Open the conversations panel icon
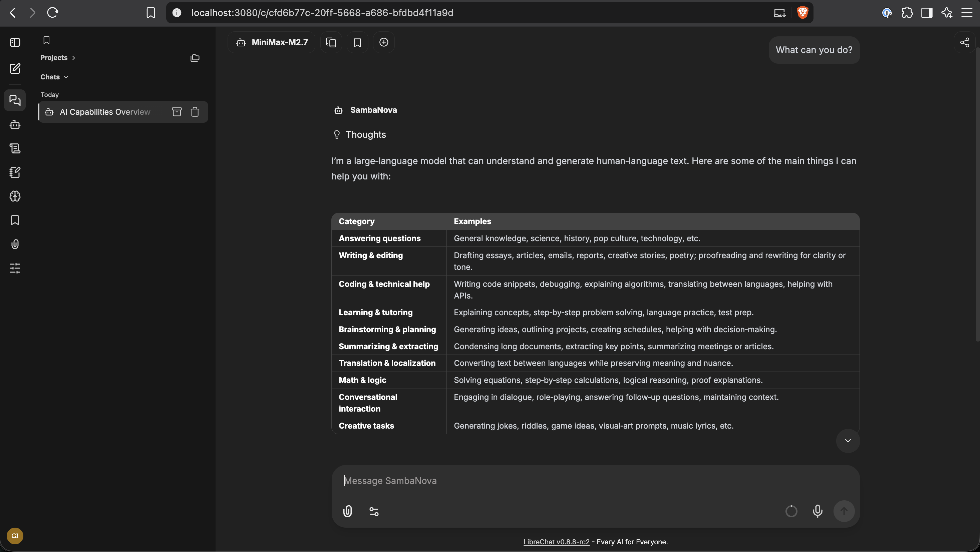This screenshot has width=980, height=552. tap(15, 100)
